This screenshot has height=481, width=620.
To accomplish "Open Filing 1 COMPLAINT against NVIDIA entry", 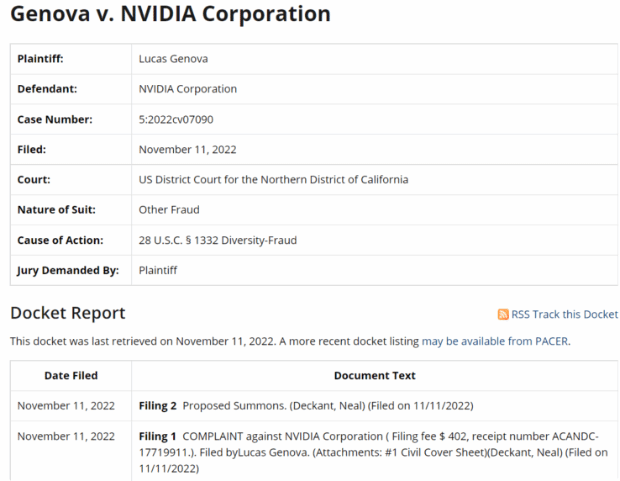I will (x=373, y=453).
